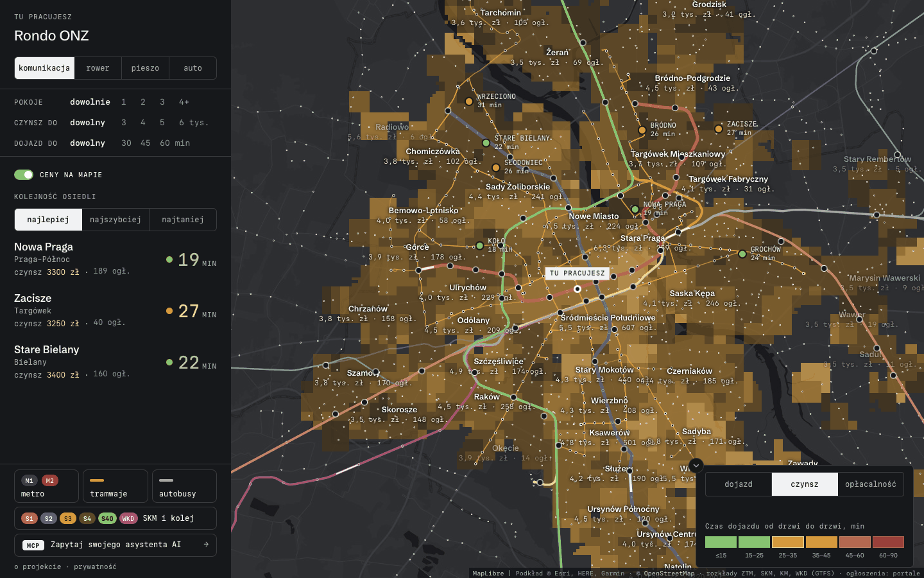This screenshot has height=578, width=924.
Task: Open the Stare Bielany neighborhood result
Action: point(116,362)
